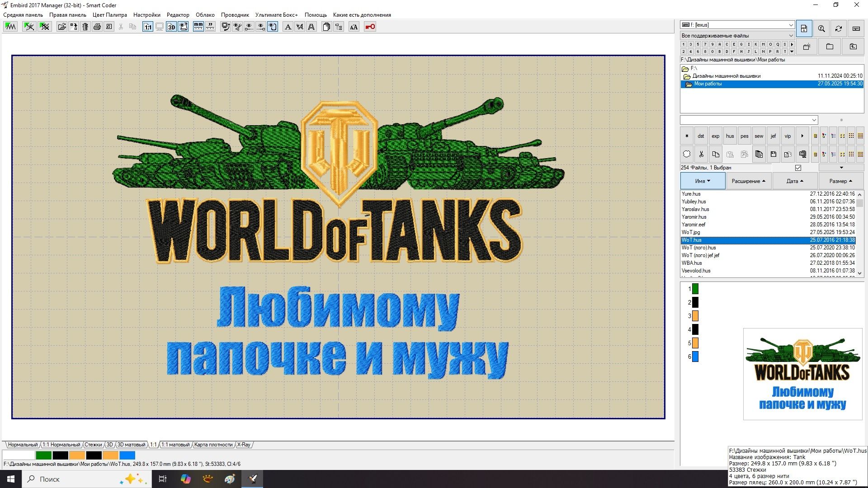Expand the 'Все поддерживаемые файлы' filter dropdown

(x=737, y=36)
